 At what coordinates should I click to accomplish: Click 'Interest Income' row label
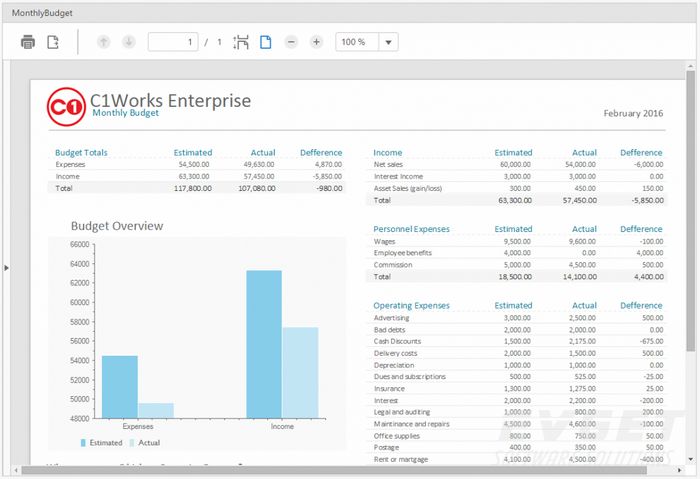pyautogui.click(x=398, y=176)
